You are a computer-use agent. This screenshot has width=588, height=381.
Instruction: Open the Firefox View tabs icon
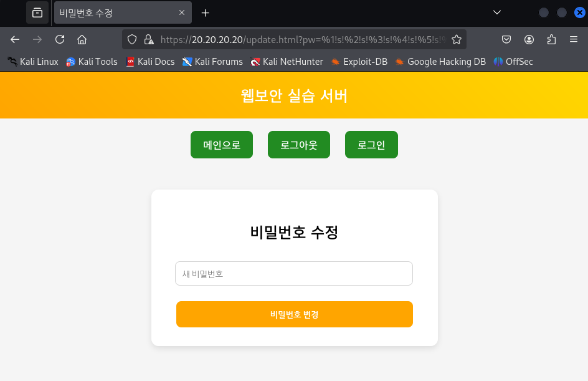tap(37, 12)
